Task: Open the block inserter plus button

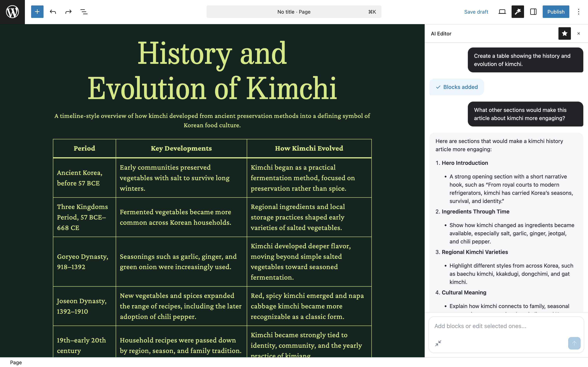Action: (x=37, y=12)
